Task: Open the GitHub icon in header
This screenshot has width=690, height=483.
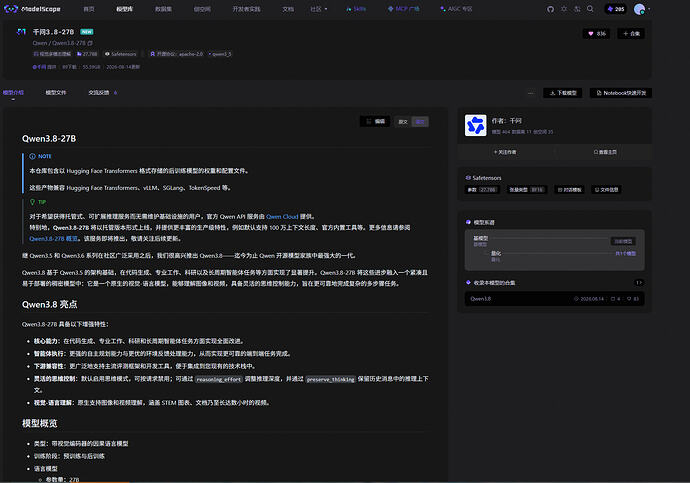Action: coord(551,9)
